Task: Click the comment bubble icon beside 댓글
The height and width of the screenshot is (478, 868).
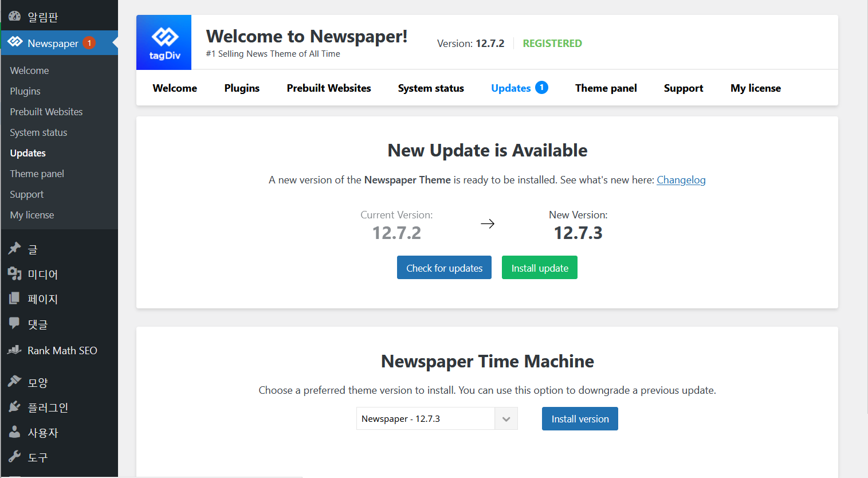Action: (x=15, y=324)
